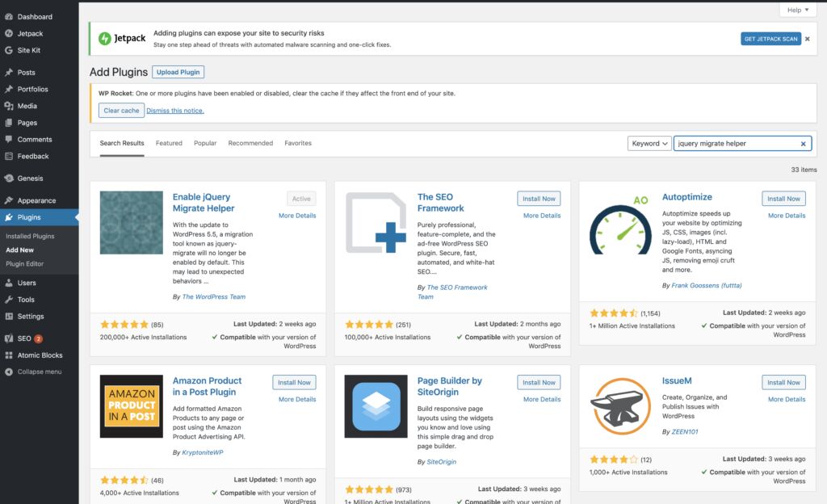The image size is (827, 504).
Task: Open the Enable jQuery Migrate Helper title link
Action: [204, 203]
